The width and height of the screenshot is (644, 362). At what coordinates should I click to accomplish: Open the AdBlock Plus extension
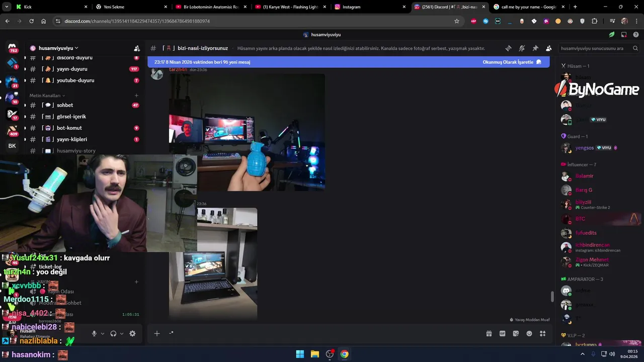(473, 21)
